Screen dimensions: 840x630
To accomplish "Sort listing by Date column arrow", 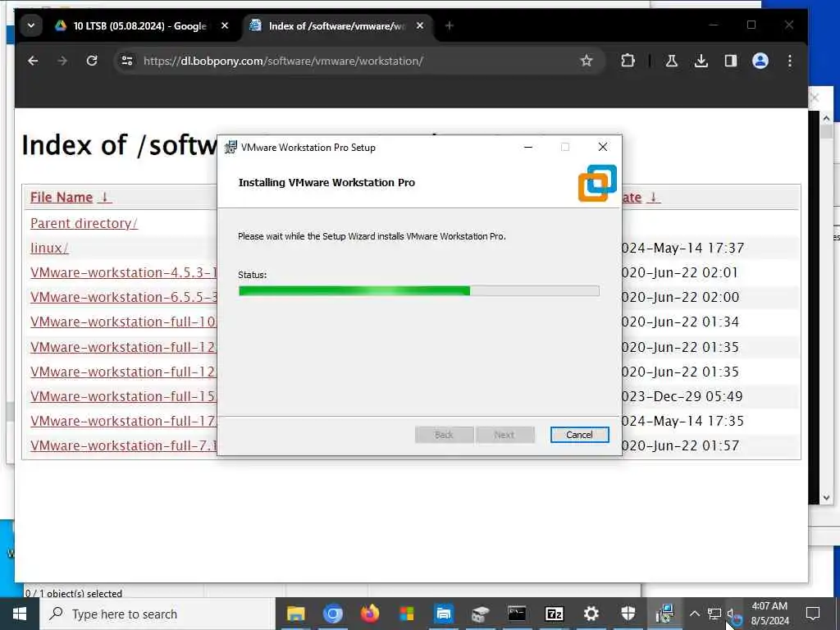I will (x=654, y=197).
